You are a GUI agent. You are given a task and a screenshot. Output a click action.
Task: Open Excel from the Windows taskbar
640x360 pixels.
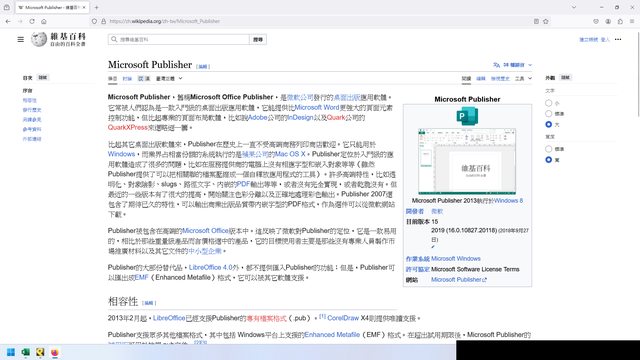click(x=25, y=352)
